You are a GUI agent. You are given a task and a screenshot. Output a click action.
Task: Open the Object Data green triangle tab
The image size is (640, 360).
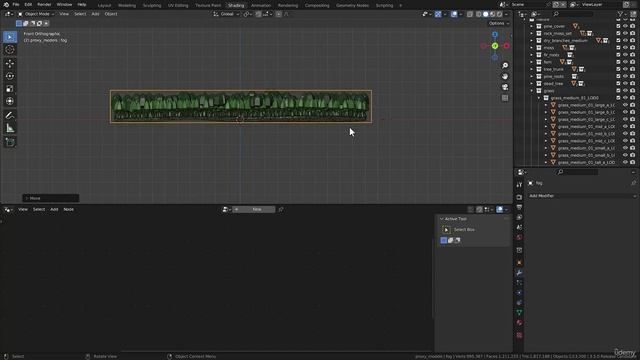(x=519, y=312)
